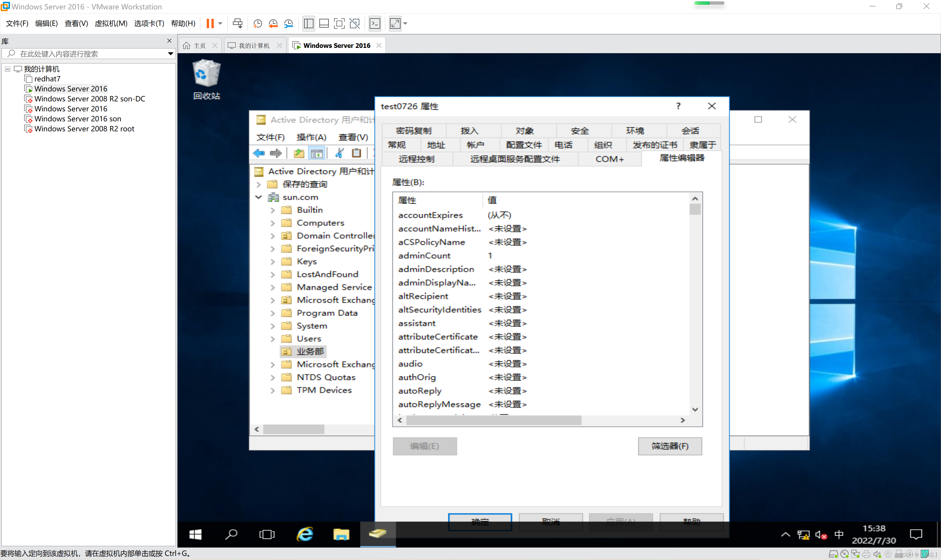
Task: Click the cut scissors icon
Action: 339,153
